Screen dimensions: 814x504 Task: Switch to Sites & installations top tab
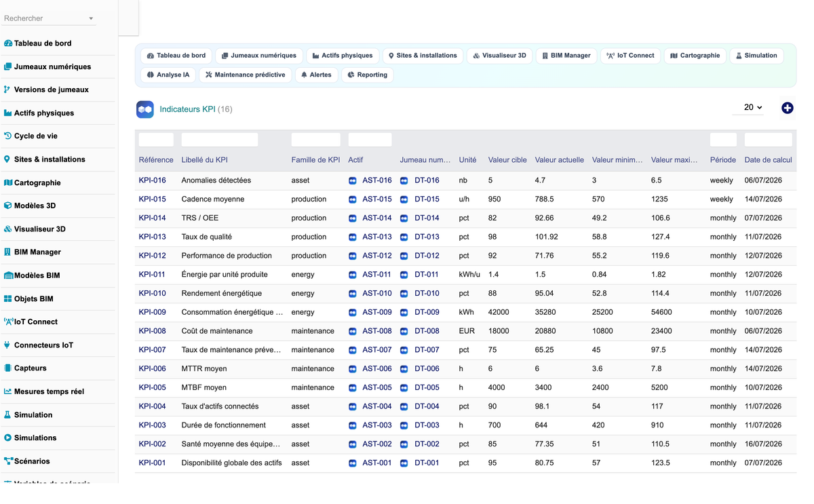[x=423, y=56]
